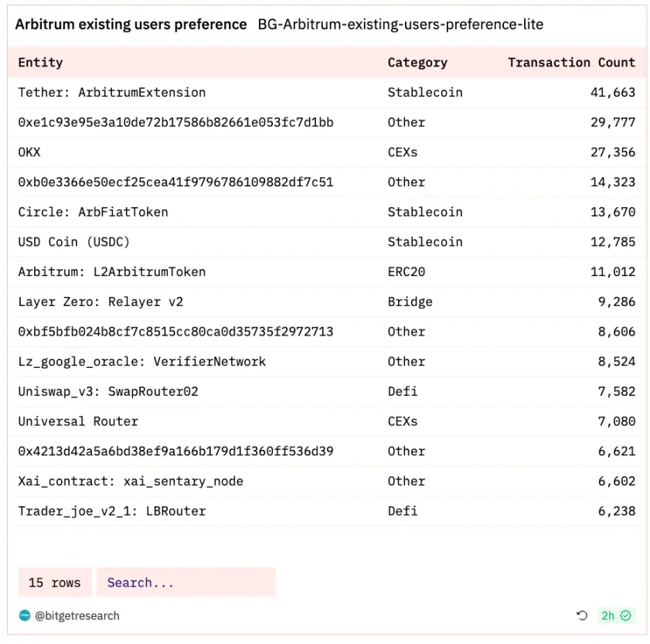
Task: Click the refresh query icon
Action: 582,616
